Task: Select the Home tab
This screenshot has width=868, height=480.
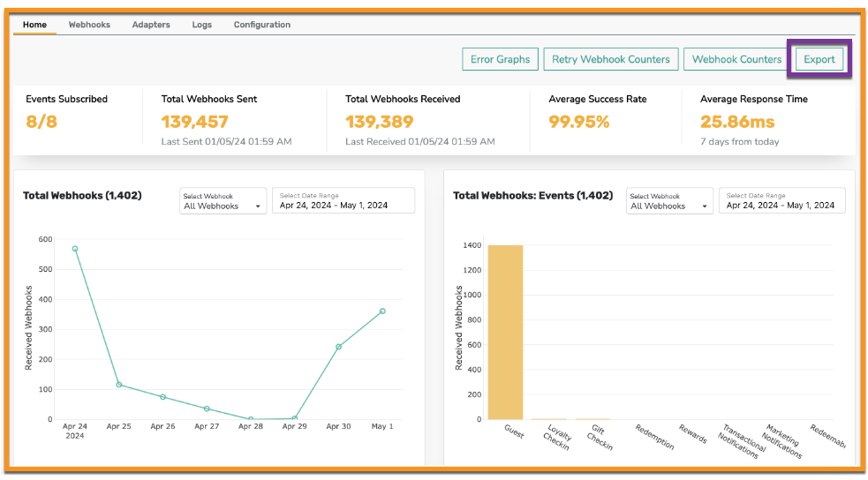Action: [x=34, y=25]
